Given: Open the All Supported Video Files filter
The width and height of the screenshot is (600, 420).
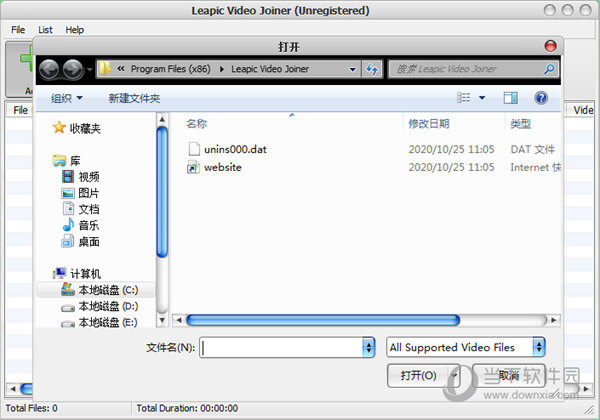Looking at the screenshot, I should tap(466, 347).
